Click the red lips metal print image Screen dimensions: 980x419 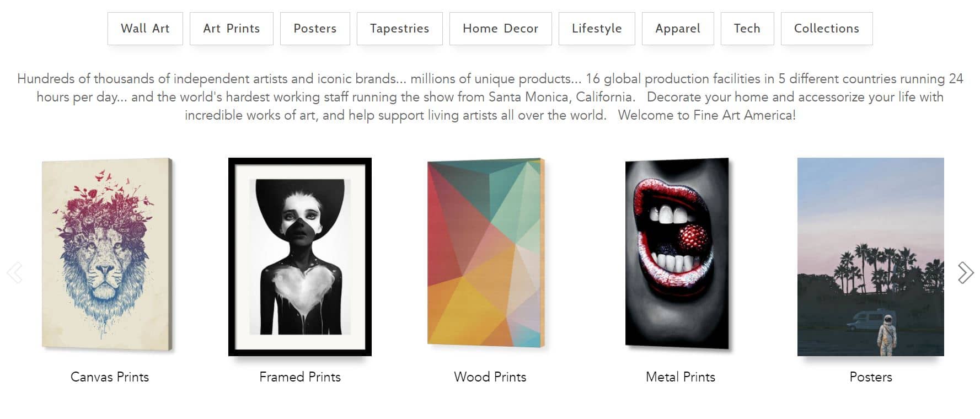point(678,254)
